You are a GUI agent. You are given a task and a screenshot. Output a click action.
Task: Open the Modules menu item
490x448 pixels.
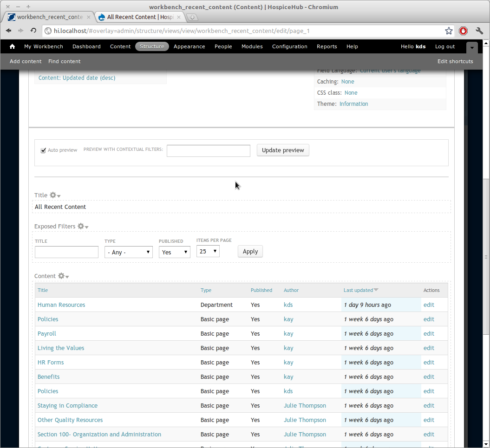(252, 46)
